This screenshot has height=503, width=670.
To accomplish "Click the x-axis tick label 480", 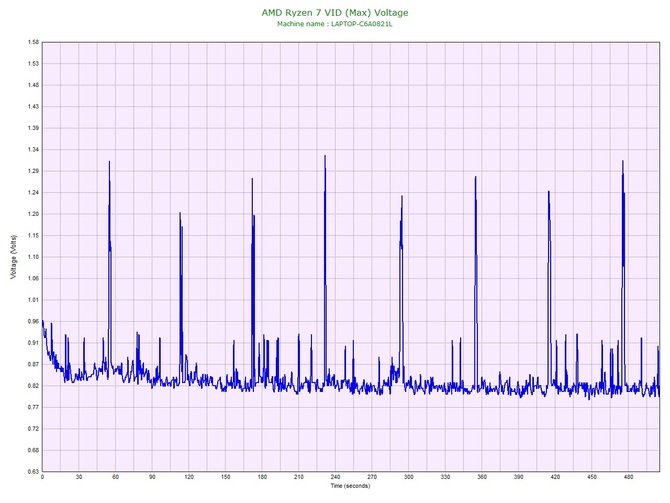I will coord(629,477).
